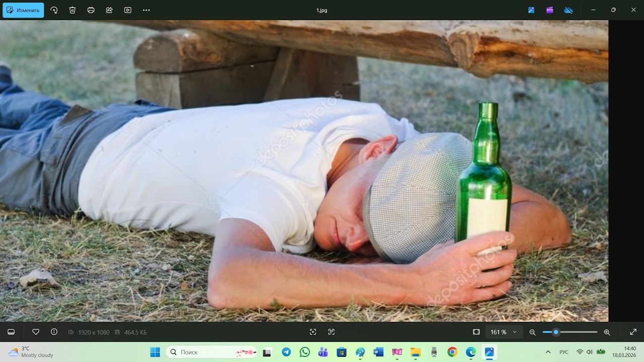This screenshot has width=644, height=362.
Task: Delete the photo using the trash icon
Action: pos(72,10)
